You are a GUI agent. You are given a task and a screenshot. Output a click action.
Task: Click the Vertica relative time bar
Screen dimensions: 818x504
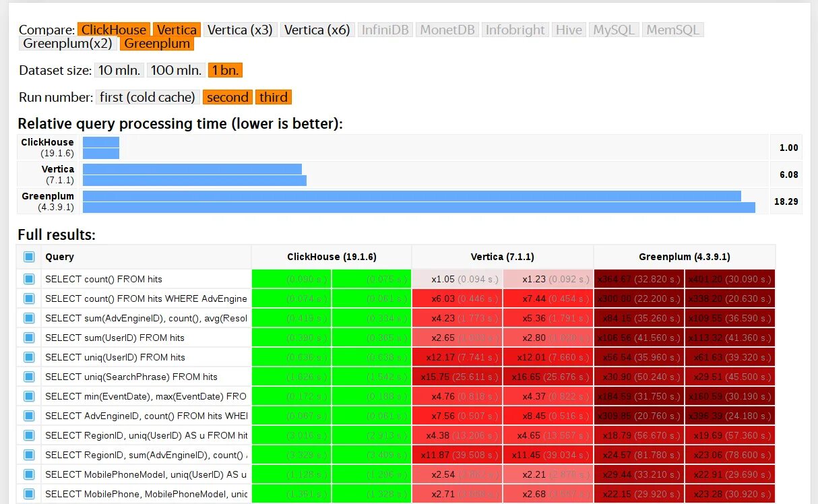point(195,175)
